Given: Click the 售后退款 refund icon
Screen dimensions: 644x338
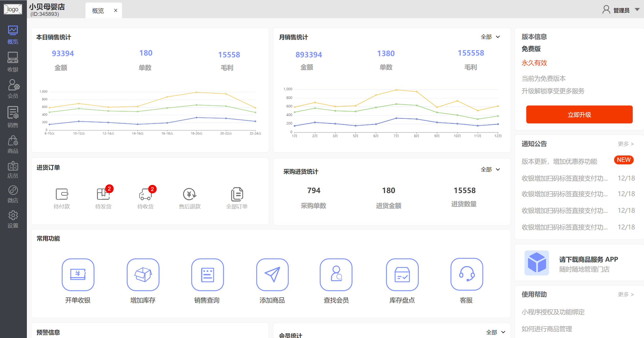Looking at the screenshot, I should pyautogui.click(x=190, y=194).
